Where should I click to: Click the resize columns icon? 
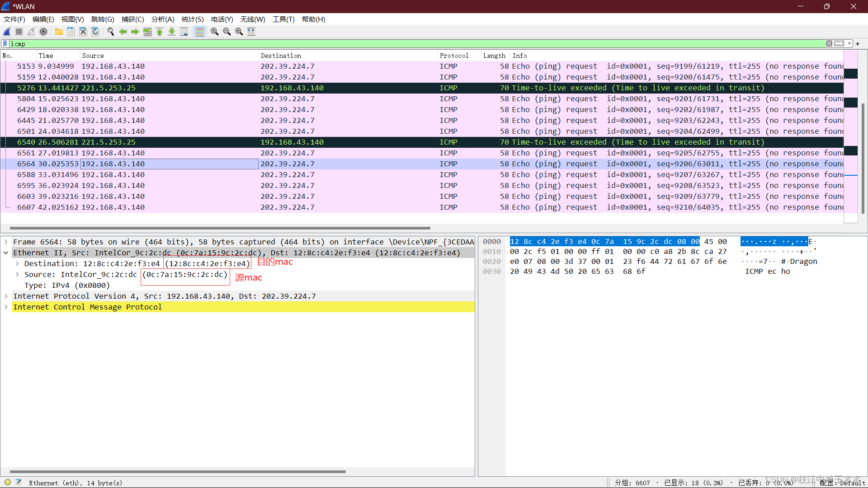pos(251,32)
